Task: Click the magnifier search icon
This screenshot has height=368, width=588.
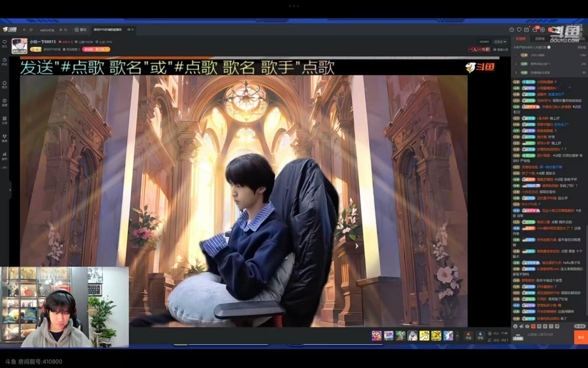Action: (x=66, y=30)
